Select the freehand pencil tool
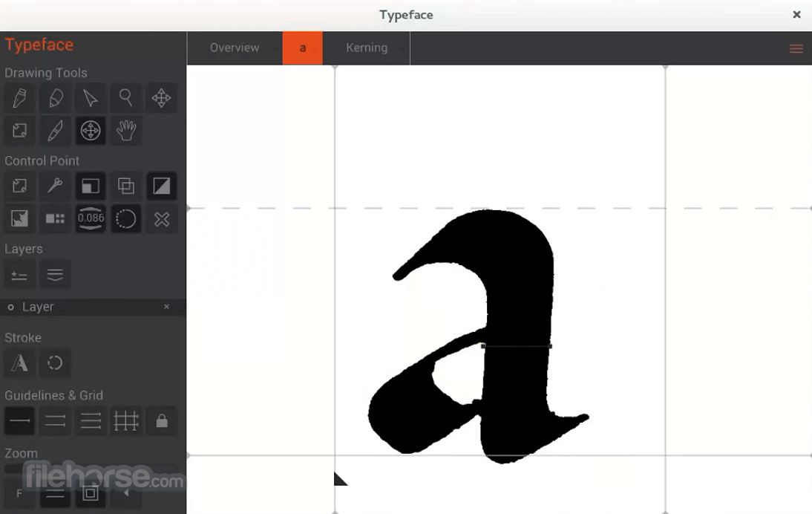This screenshot has width=812, height=514. coord(55,98)
